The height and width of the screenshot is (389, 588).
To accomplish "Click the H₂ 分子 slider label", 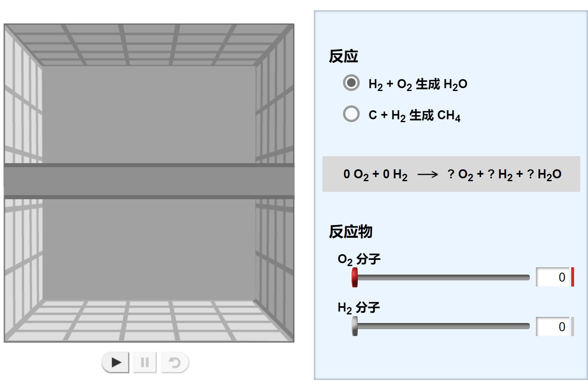I will pyautogui.click(x=359, y=307).
